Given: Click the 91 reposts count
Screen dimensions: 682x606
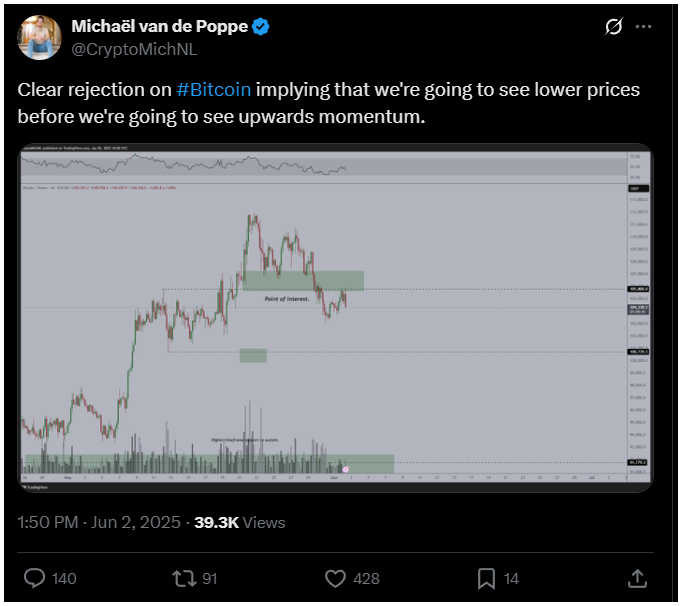Looking at the screenshot, I should point(210,579).
